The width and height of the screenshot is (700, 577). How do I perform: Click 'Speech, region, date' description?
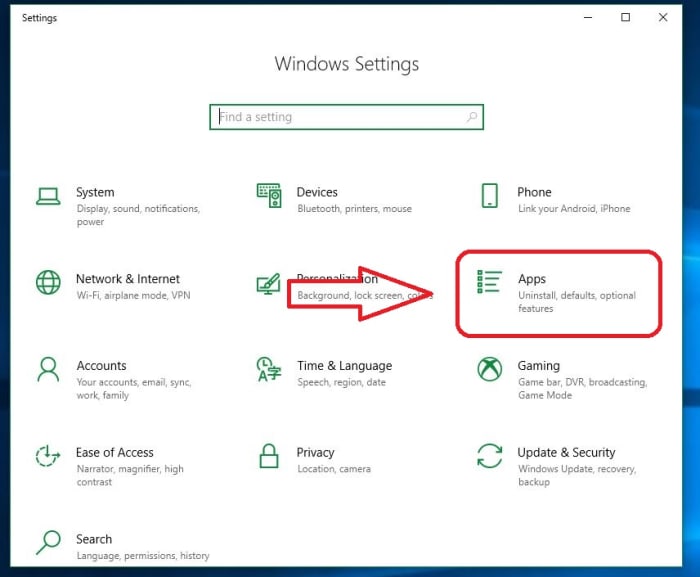tap(342, 382)
